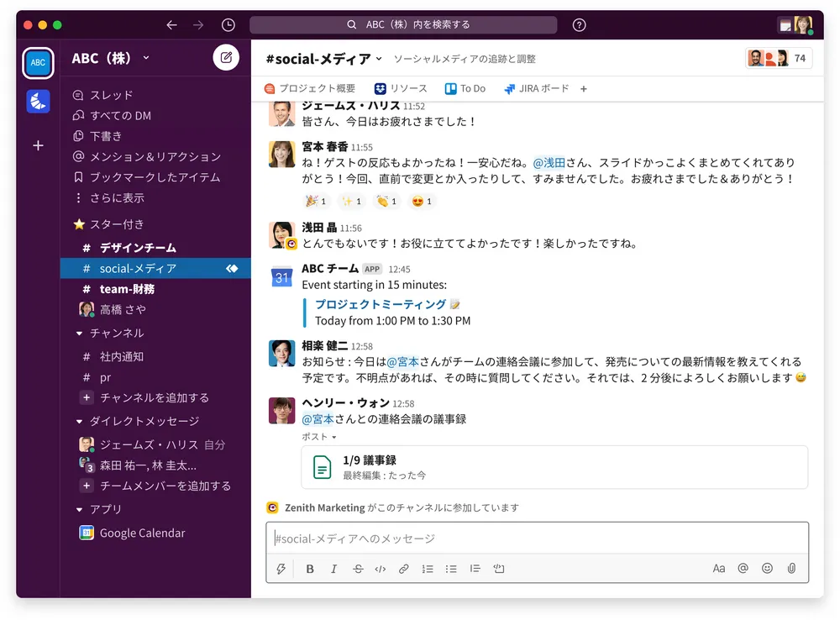Toggle bold formatting in the message composer
Screen dimensions: 840x620
point(310,569)
